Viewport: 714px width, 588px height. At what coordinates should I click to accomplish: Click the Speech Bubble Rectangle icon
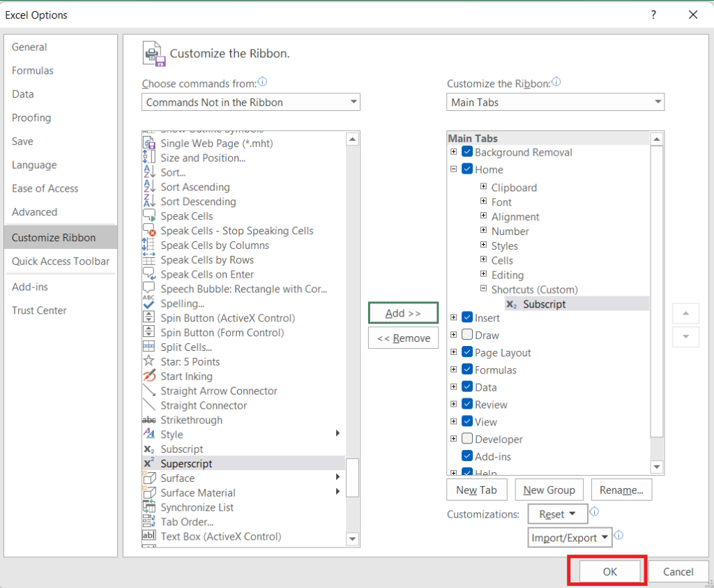(x=149, y=289)
